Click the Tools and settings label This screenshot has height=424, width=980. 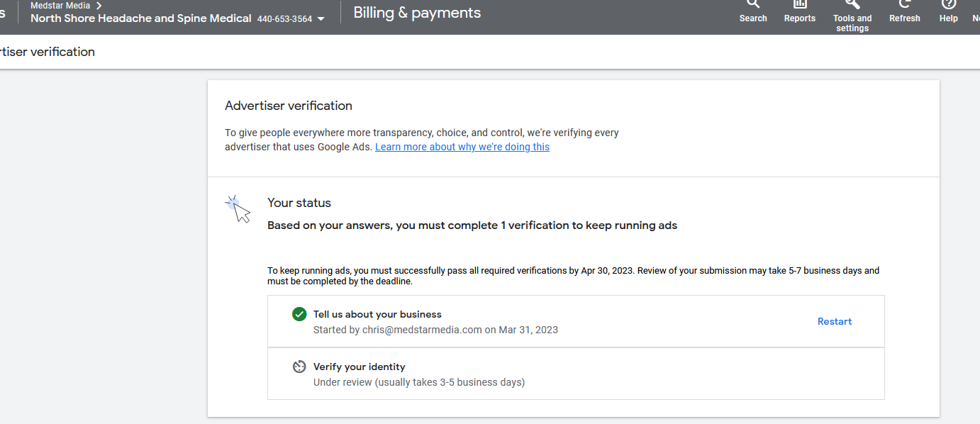tap(852, 23)
